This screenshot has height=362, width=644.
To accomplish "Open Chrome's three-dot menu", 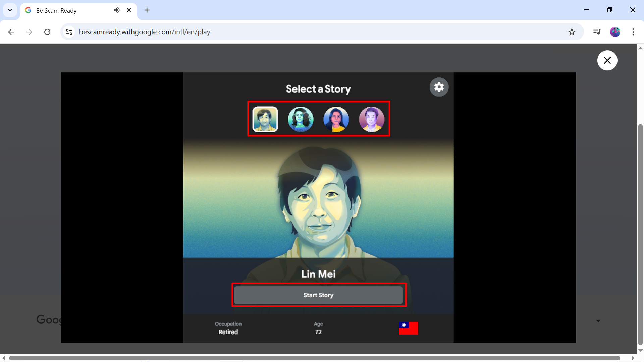I will click(x=633, y=32).
